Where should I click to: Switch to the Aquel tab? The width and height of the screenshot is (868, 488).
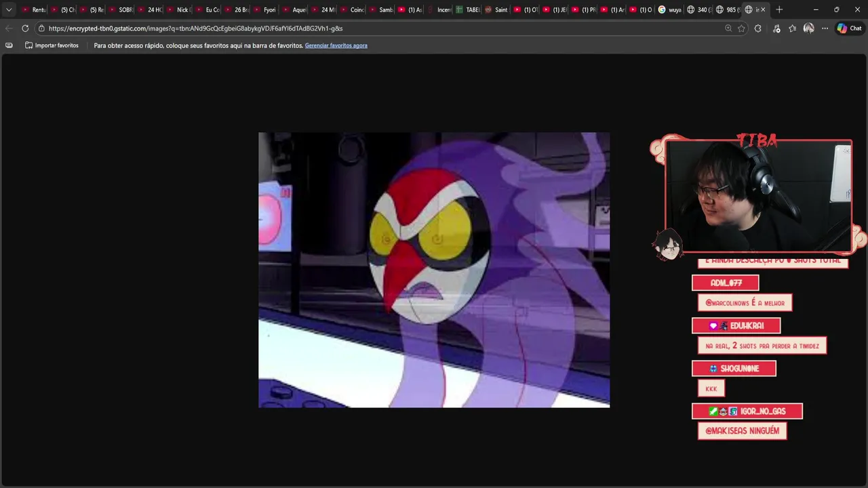point(294,9)
